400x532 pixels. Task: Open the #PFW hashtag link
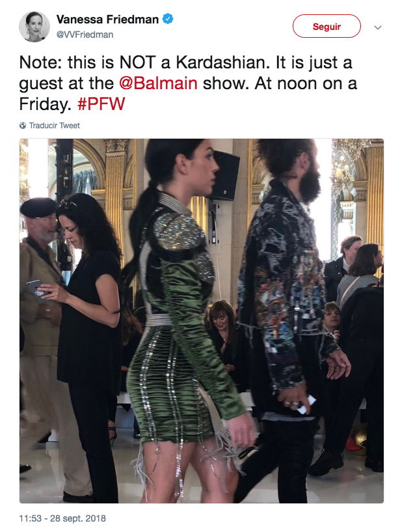coord(101,104)
